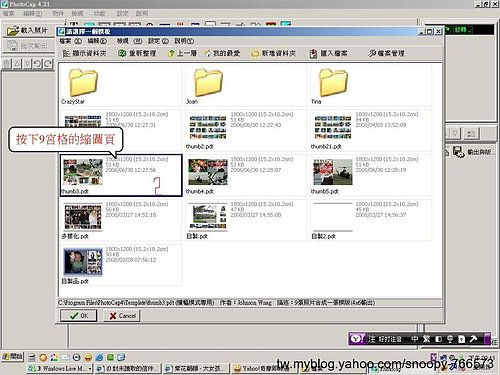Click Internet Explorer quick launch icon
Screen dimensions: 500x375
pos(99,357)
